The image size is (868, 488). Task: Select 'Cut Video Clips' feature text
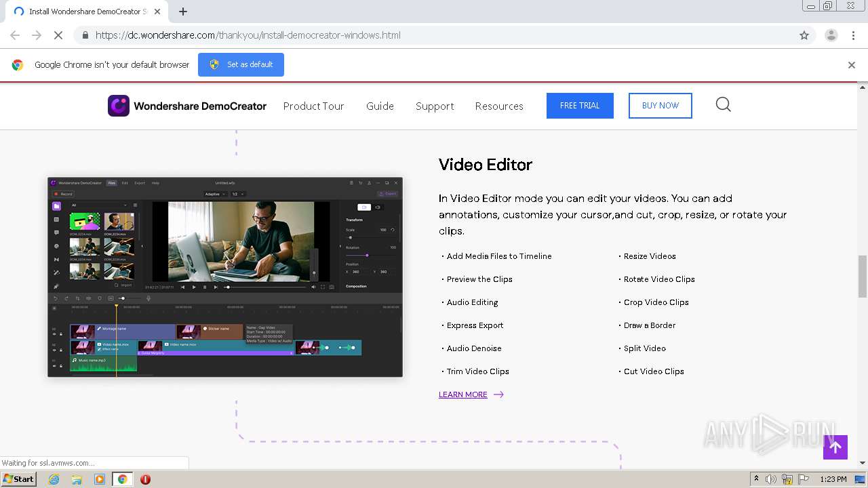[x=654, y=371]
